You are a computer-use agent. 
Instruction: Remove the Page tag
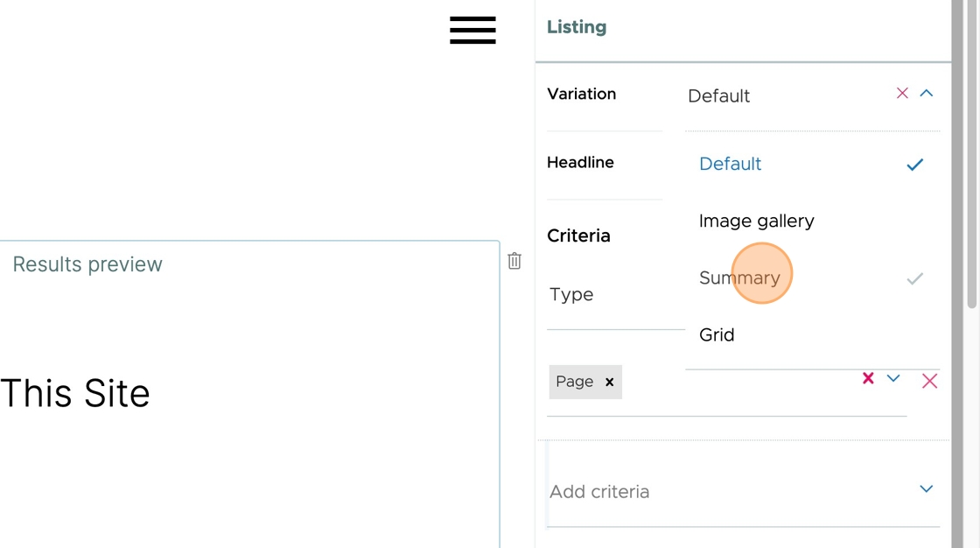[x=609, y=382]
